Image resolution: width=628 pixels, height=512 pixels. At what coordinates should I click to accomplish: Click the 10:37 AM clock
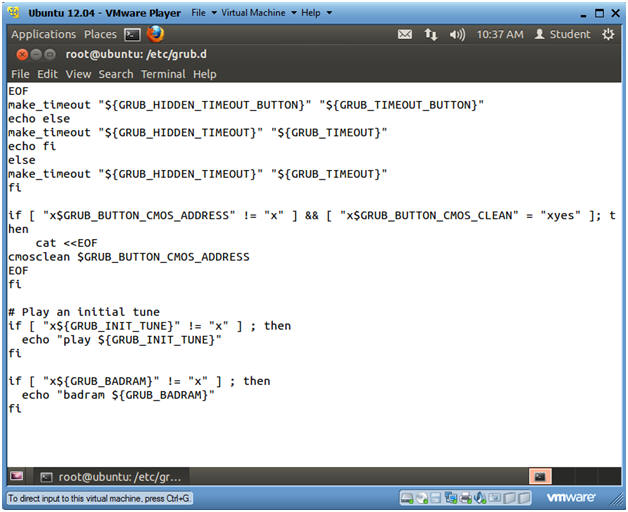[x=500, y=35]
